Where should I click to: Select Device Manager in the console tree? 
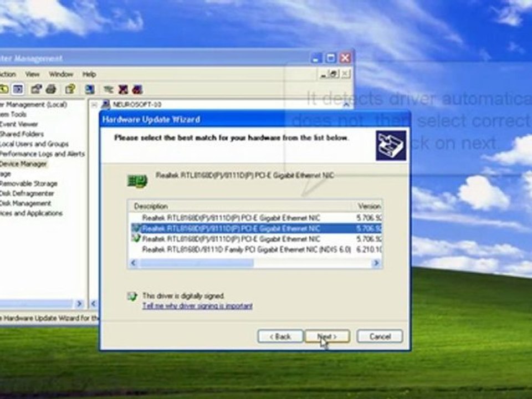click(23, 164)
